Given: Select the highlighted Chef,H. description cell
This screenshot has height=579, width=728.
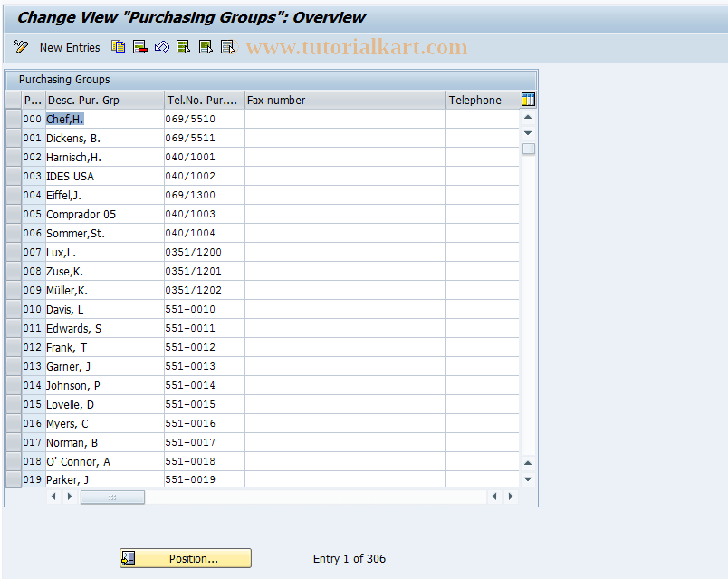Looking at the screenshot, I should pos(63,119).
